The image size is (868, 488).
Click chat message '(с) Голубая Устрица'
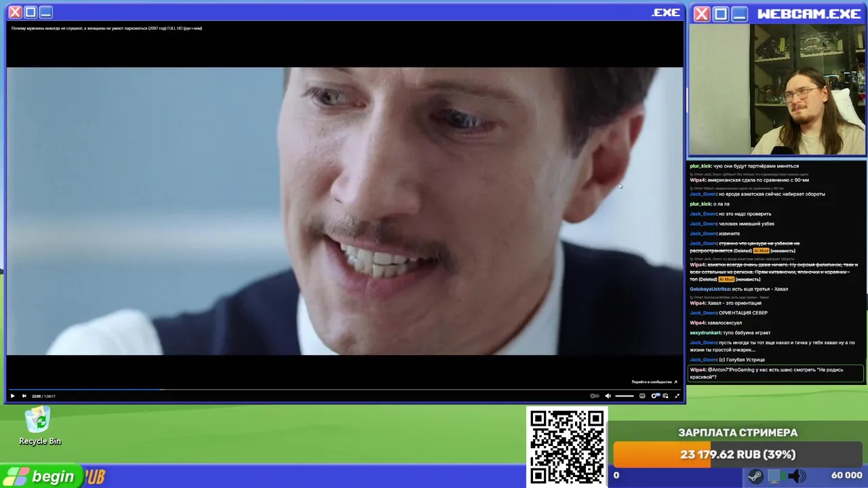click(x=742, y=359)
